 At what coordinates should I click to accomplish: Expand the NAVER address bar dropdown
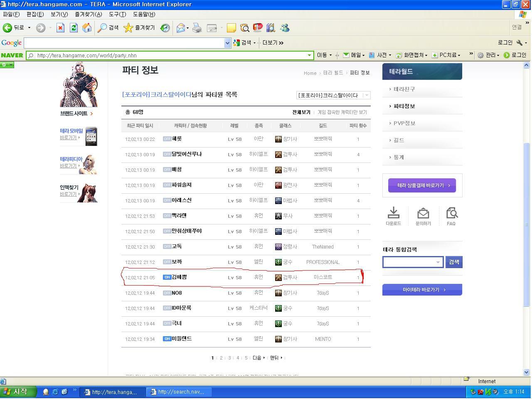[x=309, y=55]
